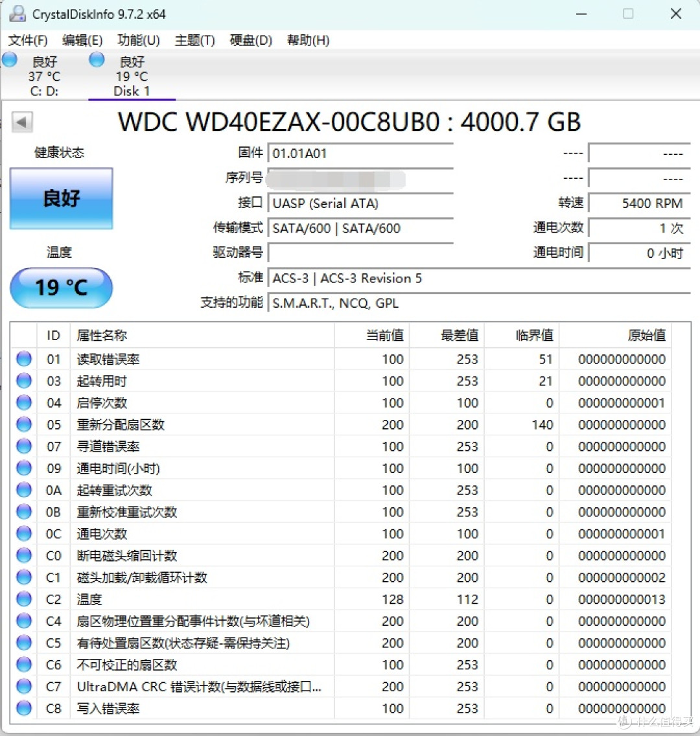
Task: Select raw value 000000000002 in C1 row
Action: pyautogui.click(x=622, y=577)
